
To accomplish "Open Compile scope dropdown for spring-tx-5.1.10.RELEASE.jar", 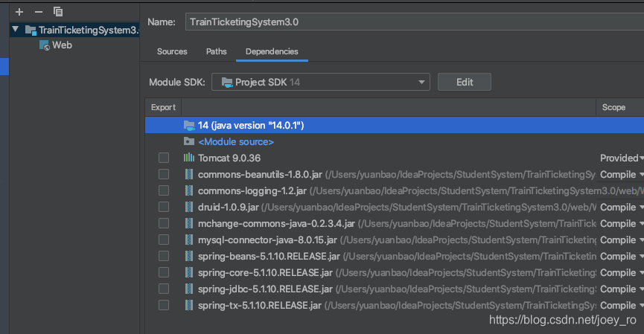I will click(622, 305).
